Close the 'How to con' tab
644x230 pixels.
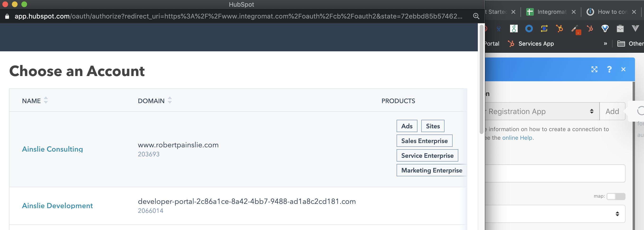point(634,12)
